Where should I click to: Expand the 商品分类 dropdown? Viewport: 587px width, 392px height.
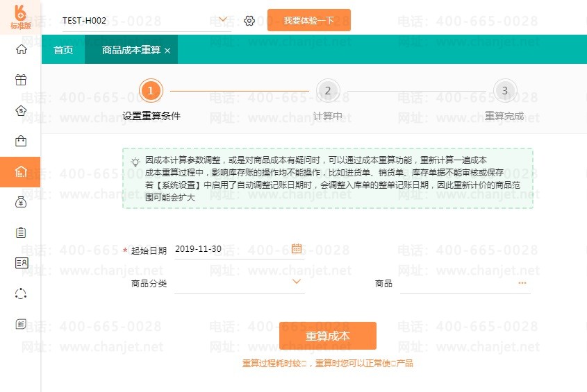pos(297,282)
